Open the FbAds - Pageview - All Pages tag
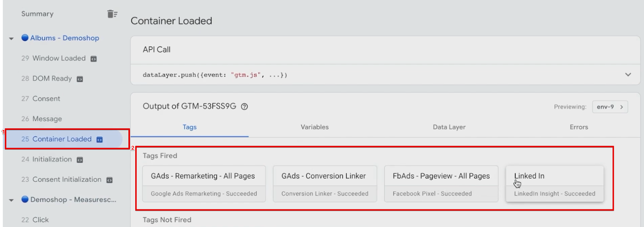 (441, 184)
